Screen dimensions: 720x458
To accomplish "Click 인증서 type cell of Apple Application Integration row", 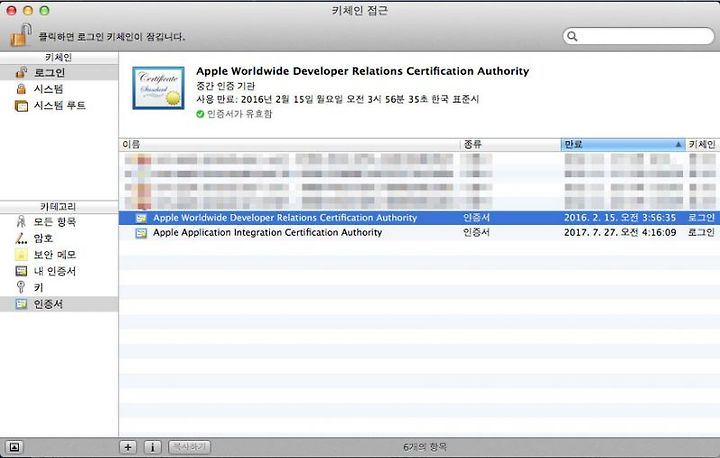I will 476,232.
